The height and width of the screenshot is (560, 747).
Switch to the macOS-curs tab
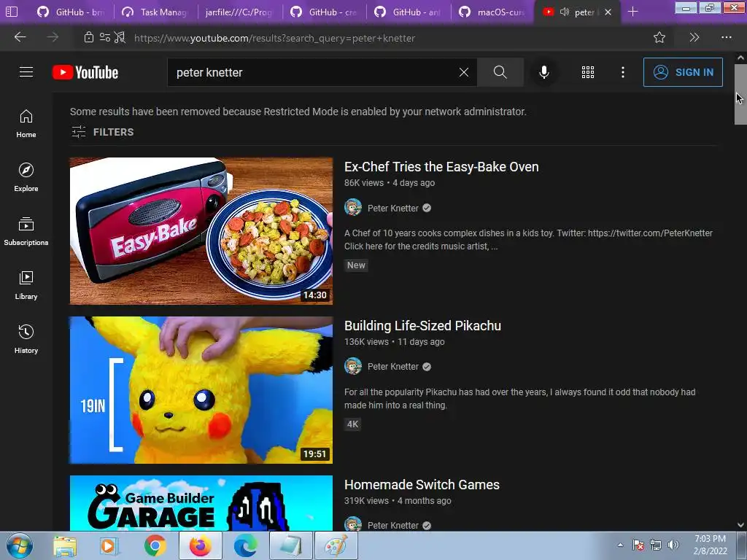pos(492,12)
